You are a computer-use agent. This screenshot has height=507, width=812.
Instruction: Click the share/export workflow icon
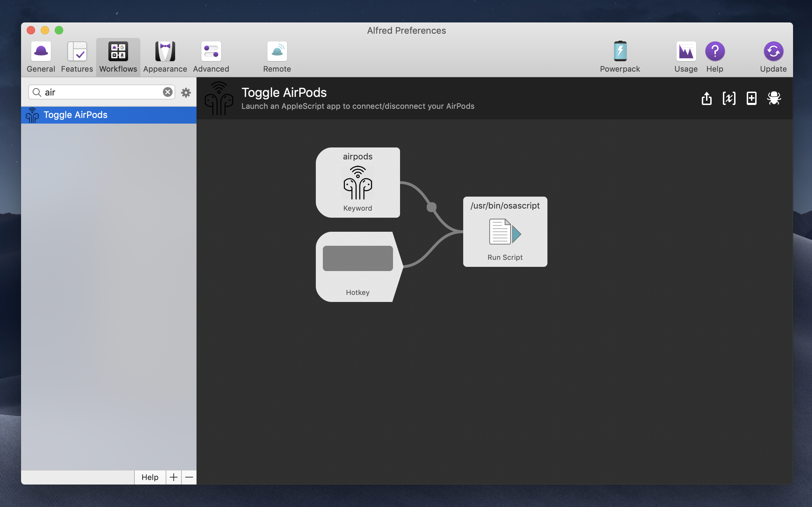pos(706,98)
